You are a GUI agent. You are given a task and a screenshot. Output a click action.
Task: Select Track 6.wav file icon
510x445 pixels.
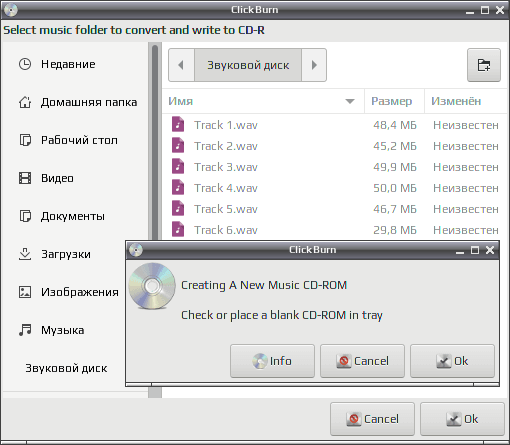(x=178, y=230)
